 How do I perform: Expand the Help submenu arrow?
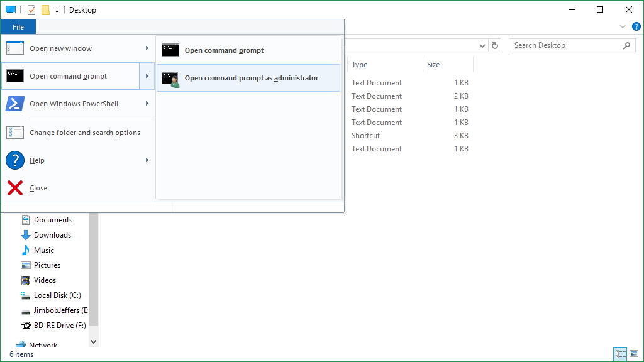[x=147, y=160]
